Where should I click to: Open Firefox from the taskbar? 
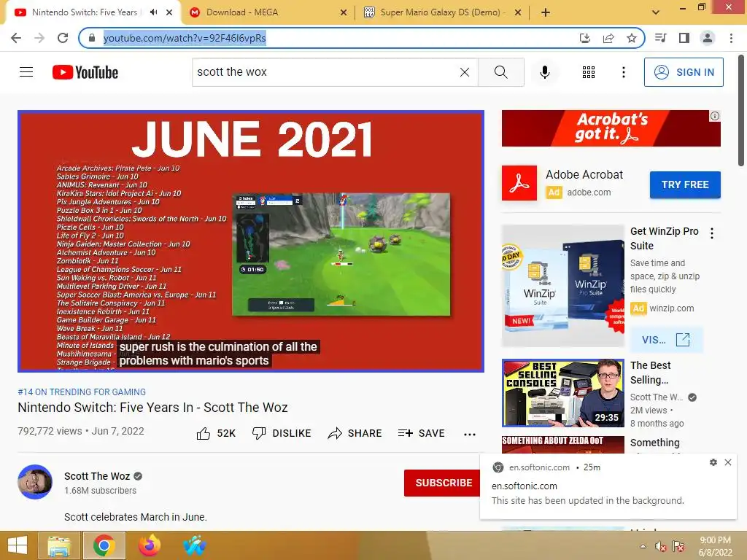pos(150,545)
